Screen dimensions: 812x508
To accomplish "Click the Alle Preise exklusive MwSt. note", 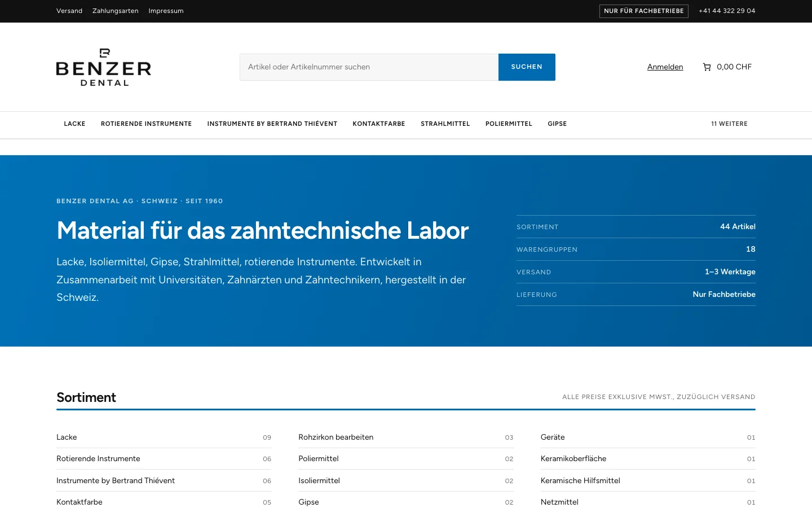I will (x=659, y=397).
